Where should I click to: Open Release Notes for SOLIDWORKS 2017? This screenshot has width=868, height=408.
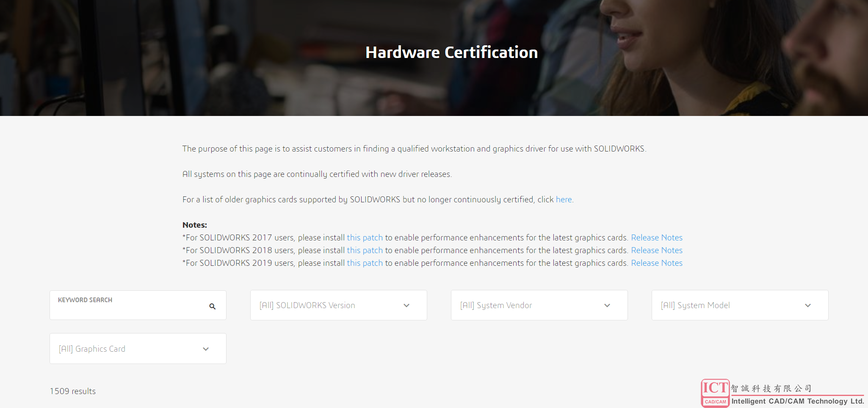click(657, 237)
